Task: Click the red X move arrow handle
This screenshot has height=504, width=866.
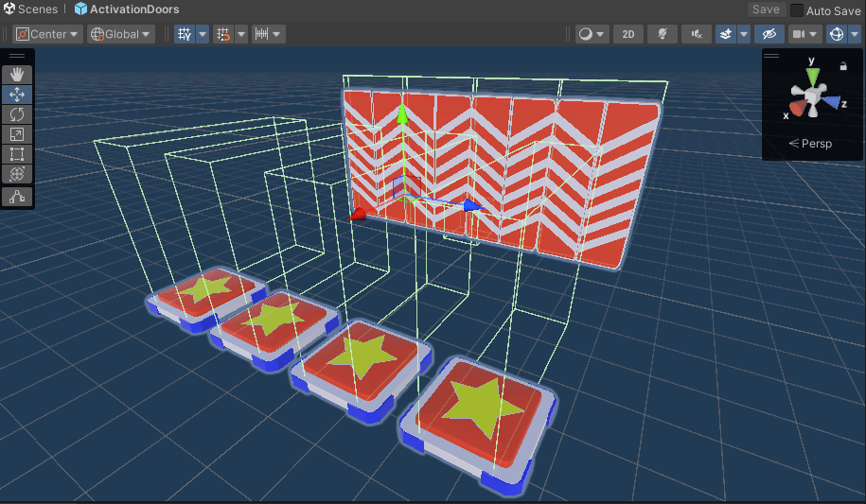Action: 358,215
